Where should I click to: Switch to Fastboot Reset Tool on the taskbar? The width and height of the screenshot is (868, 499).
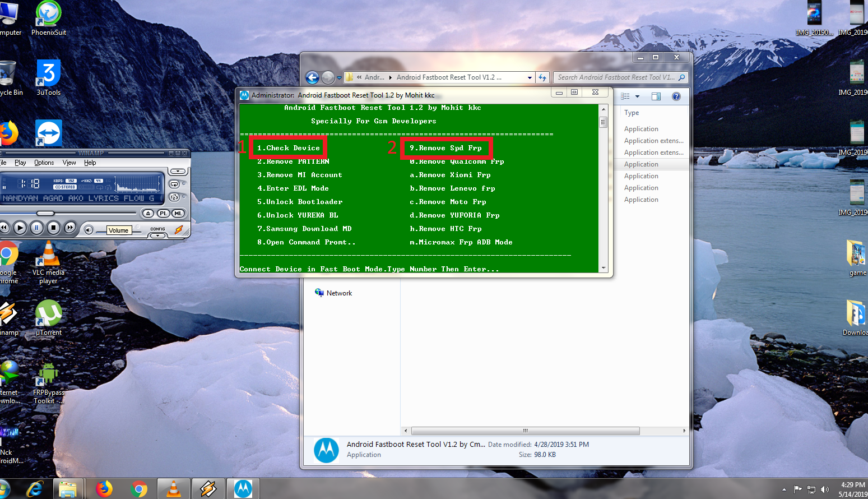243,489
